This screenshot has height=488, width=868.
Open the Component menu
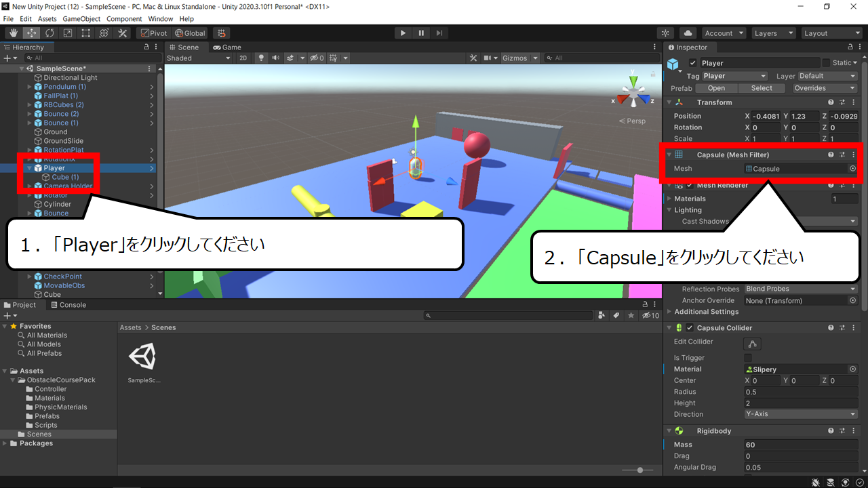pos(124,19)
